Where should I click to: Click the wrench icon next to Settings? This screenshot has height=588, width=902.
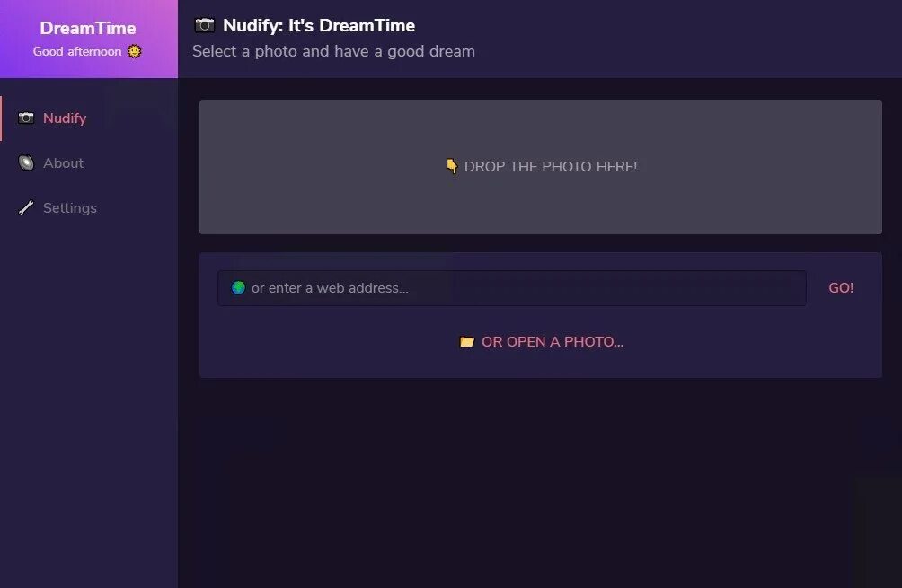(x=26, y=207)
